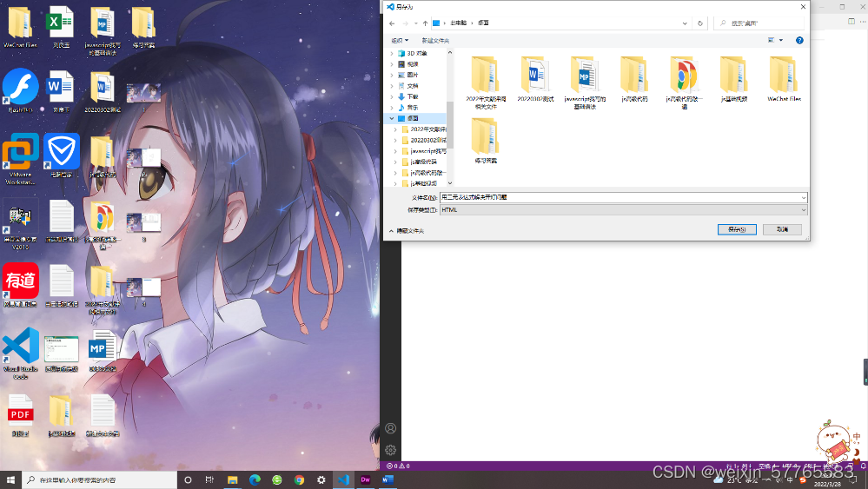Open Settings gear on the taskbar
The image size is (868, 489).
pyautogui.click(x=321, y=479)
